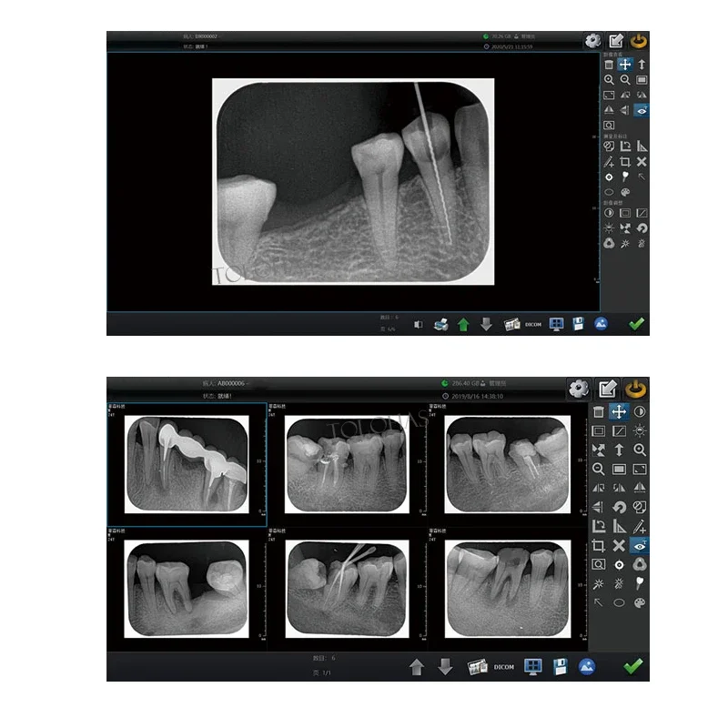Click the grid monitor layout icon in upper window

(556, 324)
